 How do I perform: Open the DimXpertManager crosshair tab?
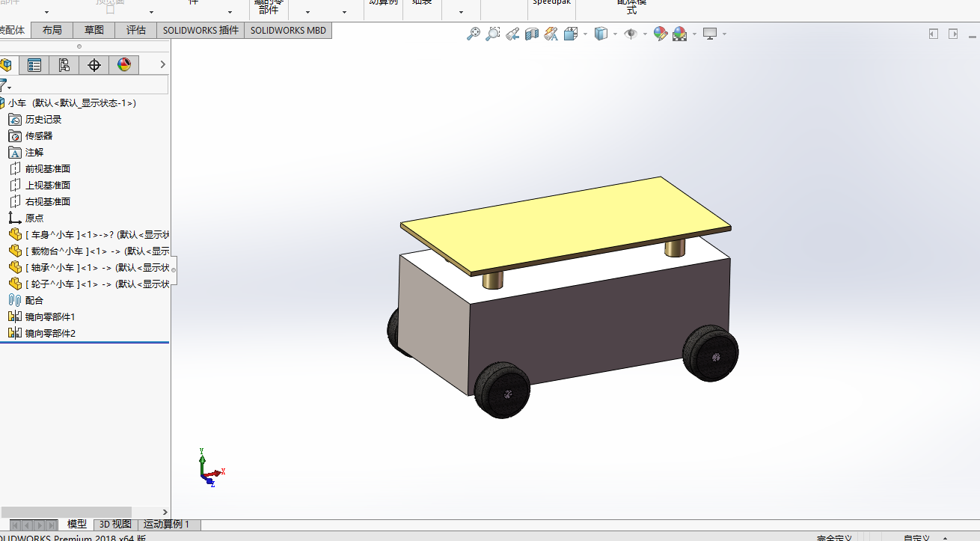click(94, 65)
